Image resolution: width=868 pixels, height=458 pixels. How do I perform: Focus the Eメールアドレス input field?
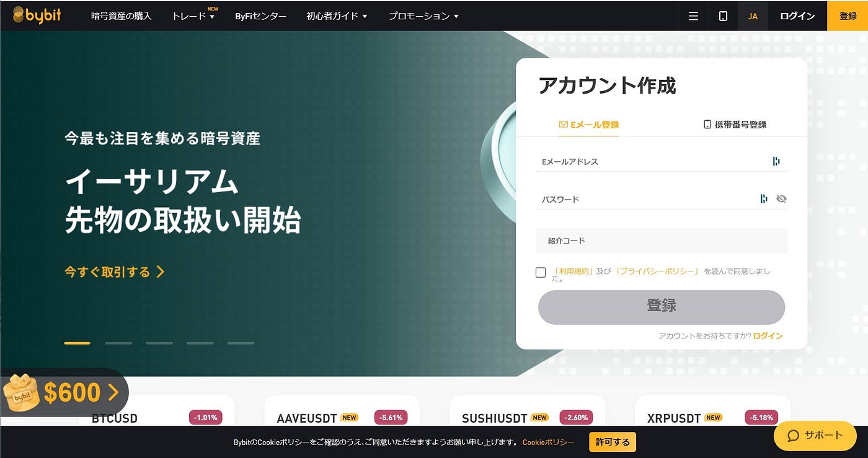[662, 161]
